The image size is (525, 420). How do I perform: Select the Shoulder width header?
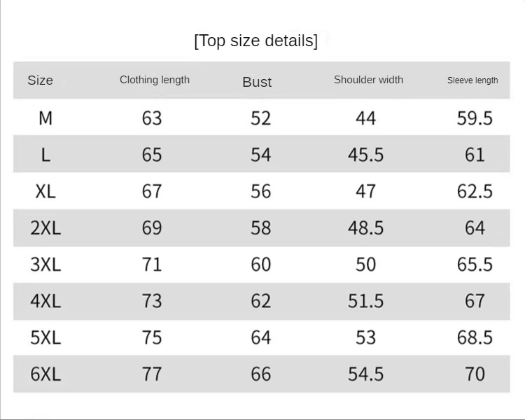(x=368, y=80)
